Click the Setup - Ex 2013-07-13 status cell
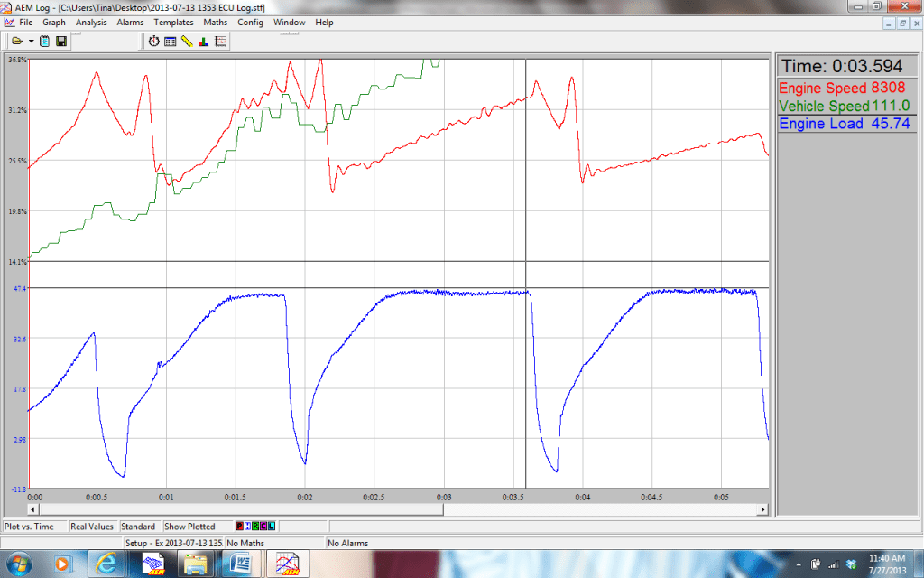This screenshot has height=578, width=924. tap(172, 543)
